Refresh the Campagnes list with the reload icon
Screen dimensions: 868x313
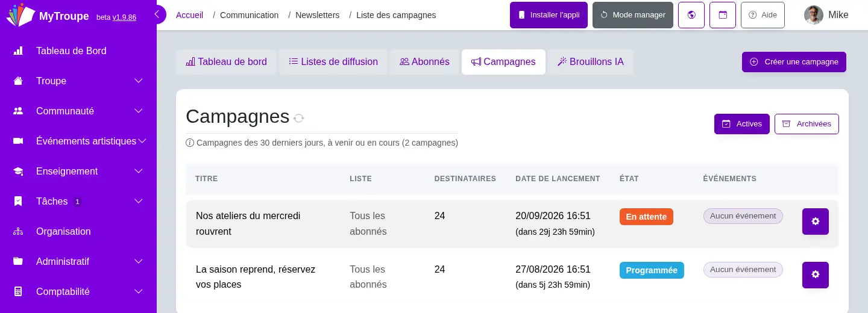(298, 118)
